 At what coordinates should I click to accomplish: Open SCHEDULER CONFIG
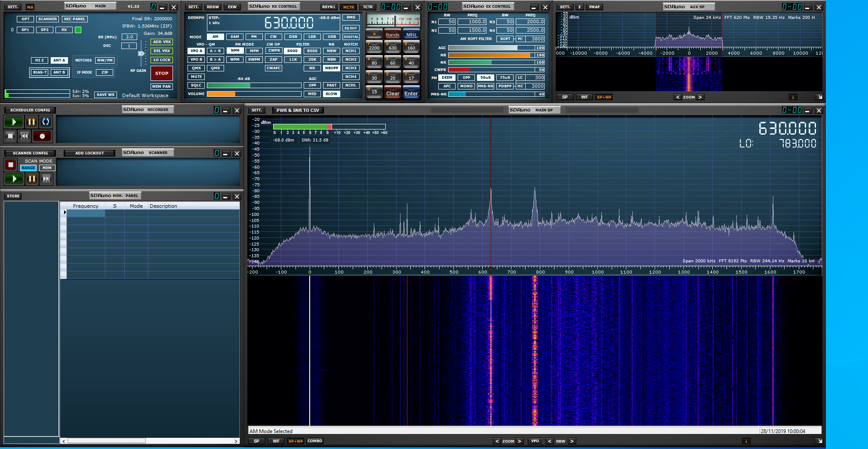(x=30, y=111)
